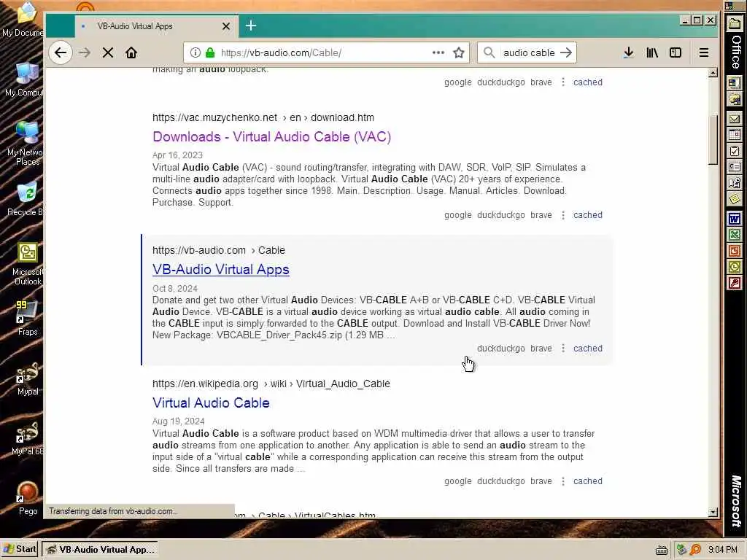Launch Fraps from the desktop shortcut

[x=27, y=318]
